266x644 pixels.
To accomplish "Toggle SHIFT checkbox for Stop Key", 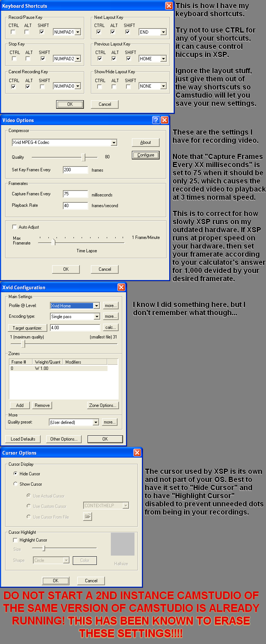I will pyautogui.click(x=43, y=59).
